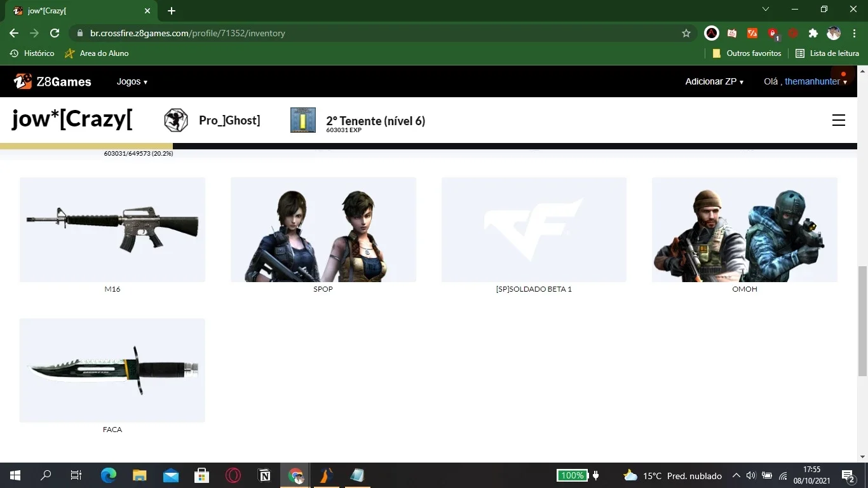Click the 2° Tenente rank badge icon

(x=303, y=120)
